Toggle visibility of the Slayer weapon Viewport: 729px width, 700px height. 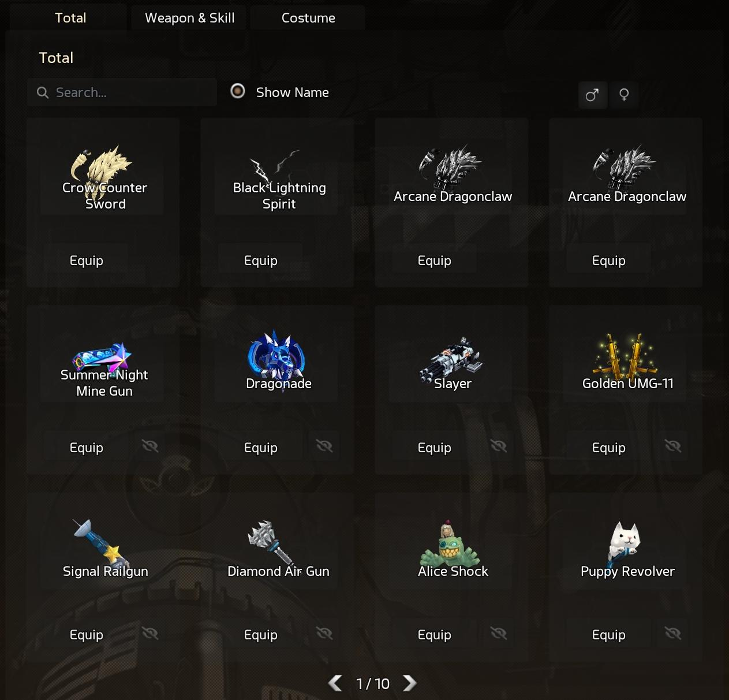tap(499, 446)
